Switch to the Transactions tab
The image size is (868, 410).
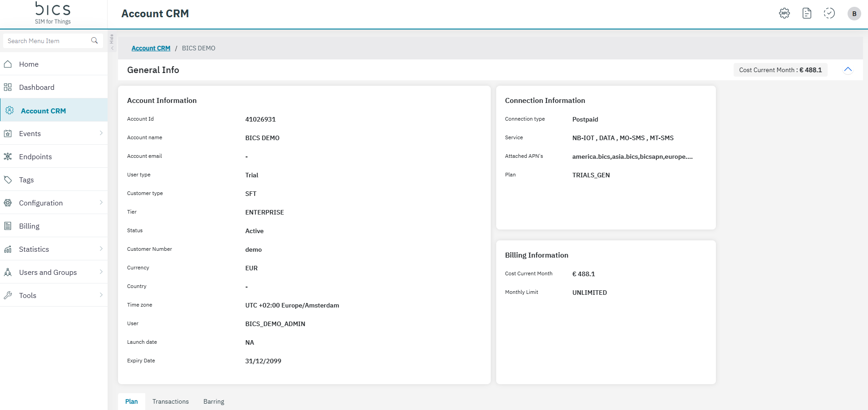coord(170,402)
